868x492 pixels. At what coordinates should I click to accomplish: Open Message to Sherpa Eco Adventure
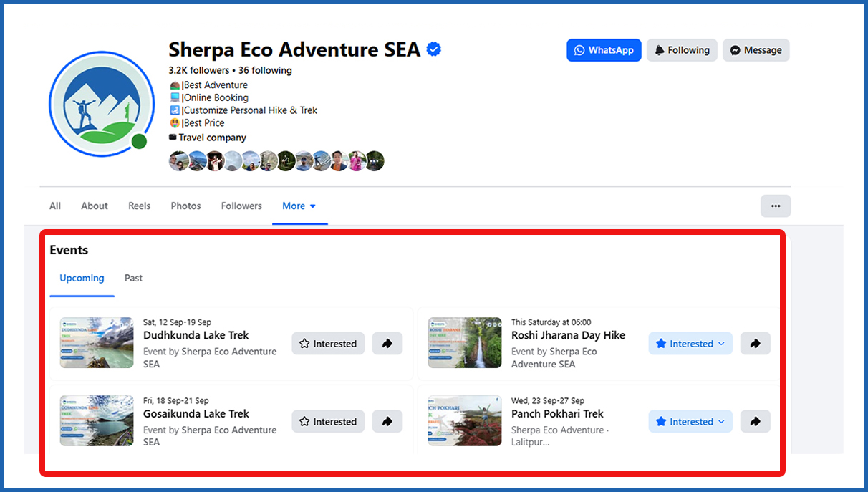click(756, 50)
